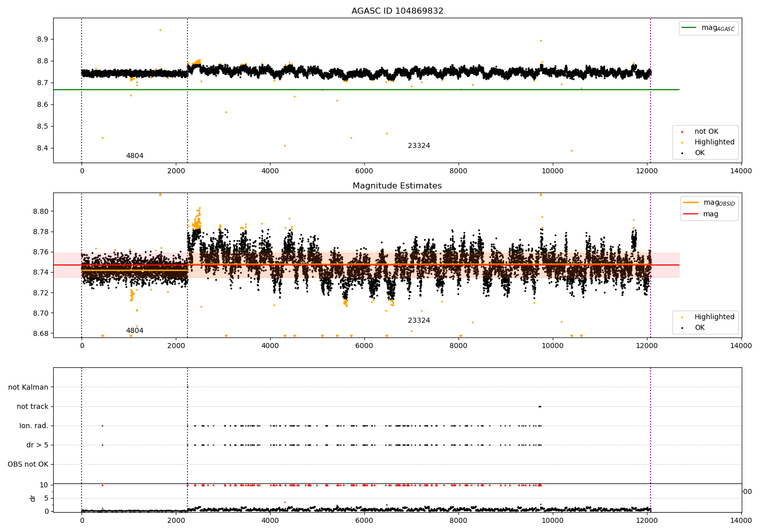This screenshot has height=532, width=760.
Task: Click 'Highlighted' legend entry in the top plot
Action: [714, 142]
